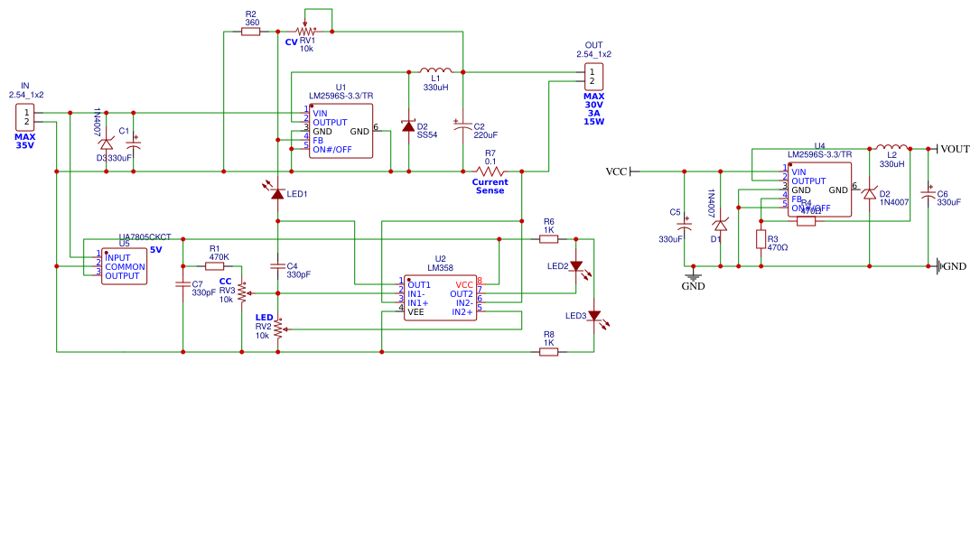
Task: Select the LED3 diode symbol
Action: (596, 318)
